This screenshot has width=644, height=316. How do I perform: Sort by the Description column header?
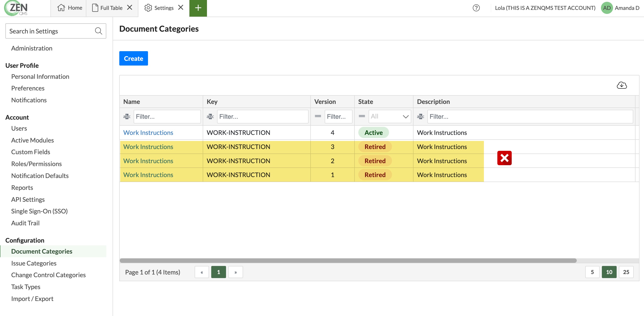524,102
